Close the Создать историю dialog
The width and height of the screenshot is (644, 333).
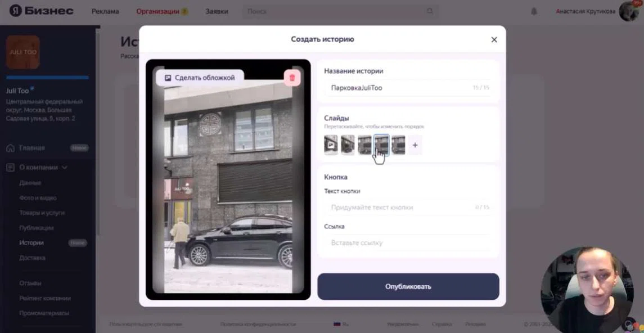click(494, 39)
